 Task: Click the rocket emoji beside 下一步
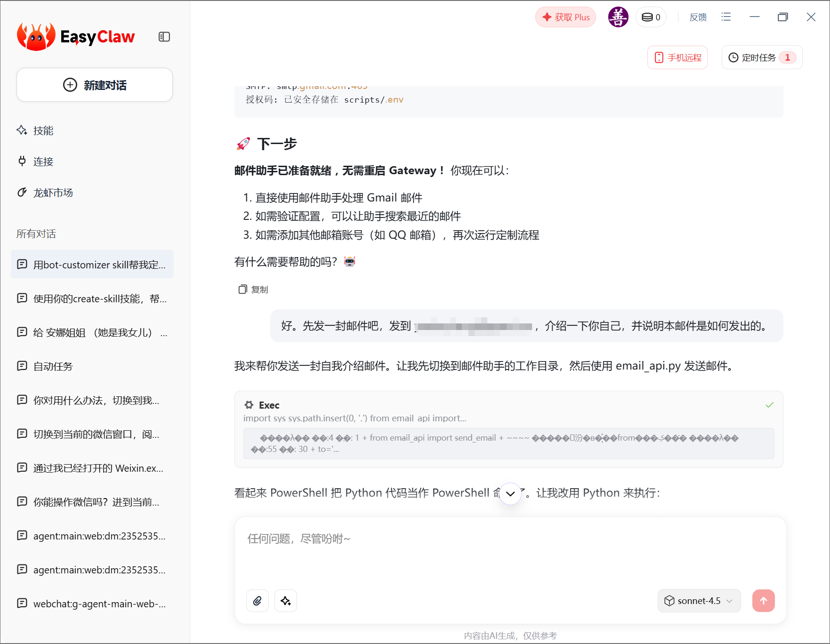[x=243, y=144]
